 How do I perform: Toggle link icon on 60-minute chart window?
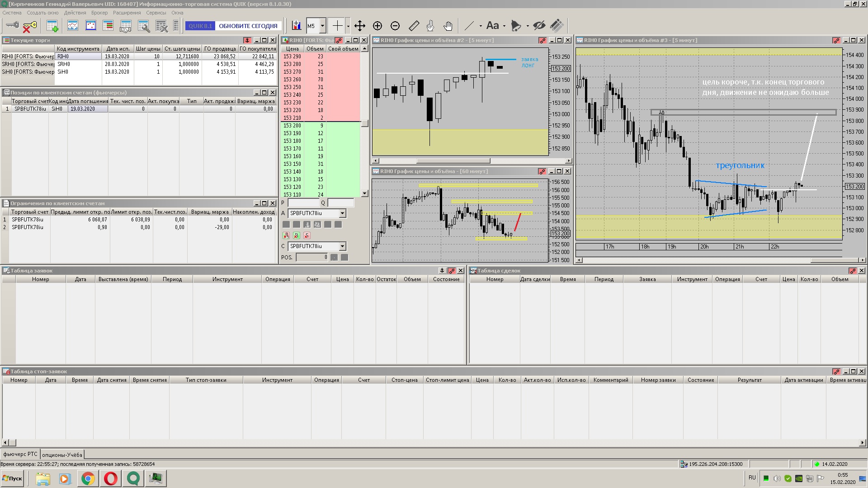tap(542, 171)
